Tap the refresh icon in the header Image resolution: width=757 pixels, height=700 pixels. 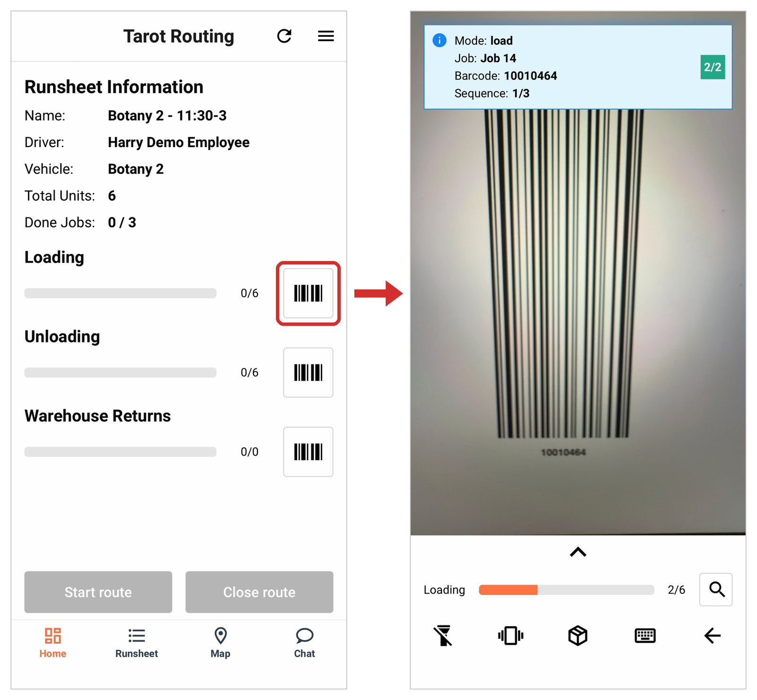point(284,36)
